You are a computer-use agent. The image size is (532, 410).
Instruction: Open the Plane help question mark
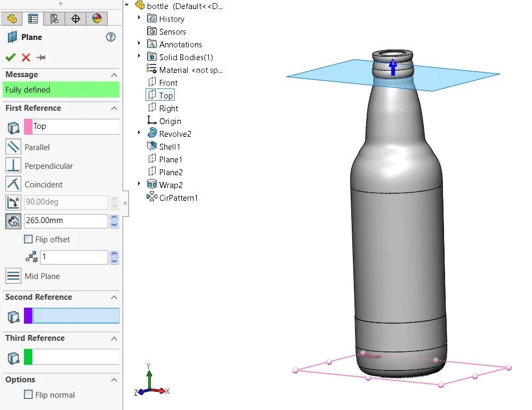point(110,37)
